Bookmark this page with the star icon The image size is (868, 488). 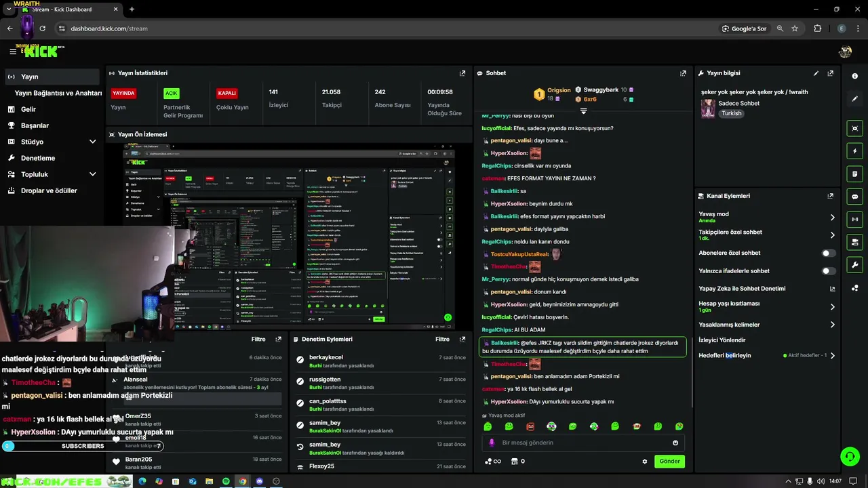point(795,28)
